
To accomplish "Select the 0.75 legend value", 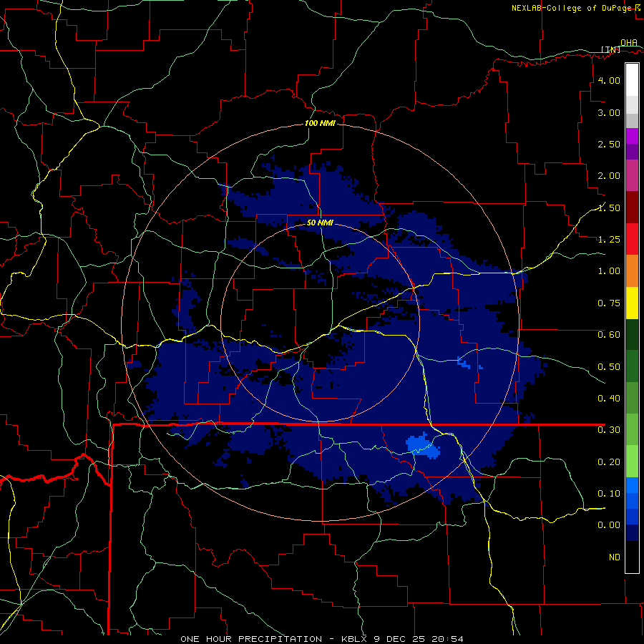I will point(609,303).
